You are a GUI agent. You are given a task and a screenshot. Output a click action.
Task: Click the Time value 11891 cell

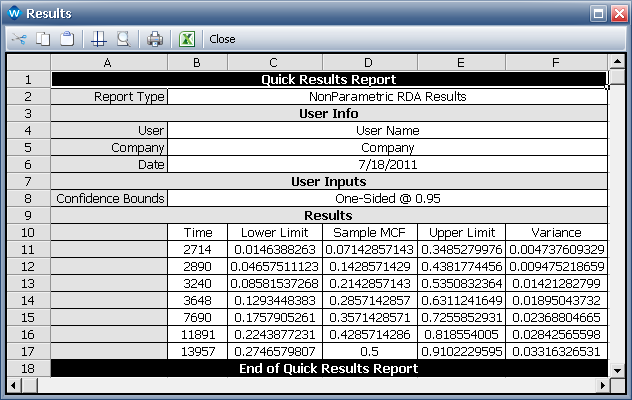tap(197, 334)
